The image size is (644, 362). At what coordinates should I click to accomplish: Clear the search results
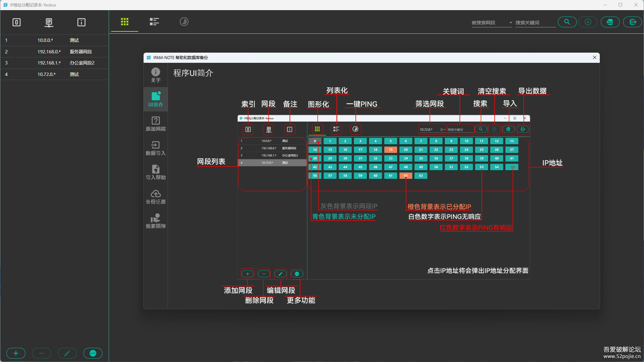point(588,22)
